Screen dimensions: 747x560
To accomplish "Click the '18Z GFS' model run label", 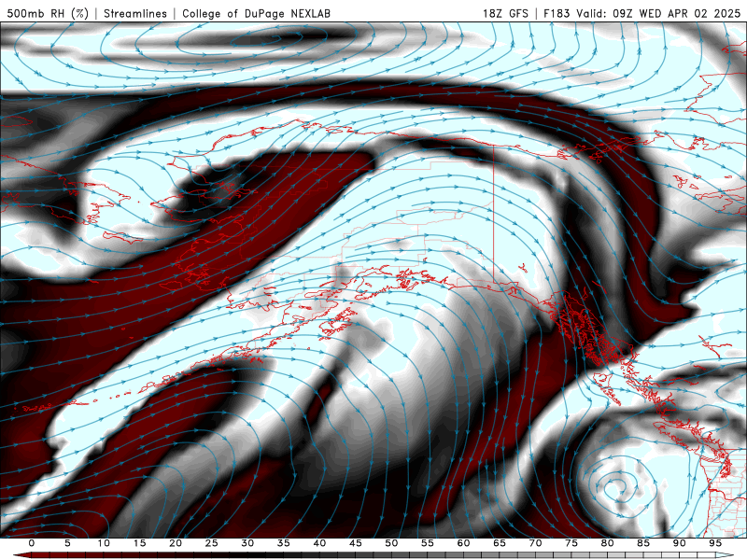I will click(505, 13).
